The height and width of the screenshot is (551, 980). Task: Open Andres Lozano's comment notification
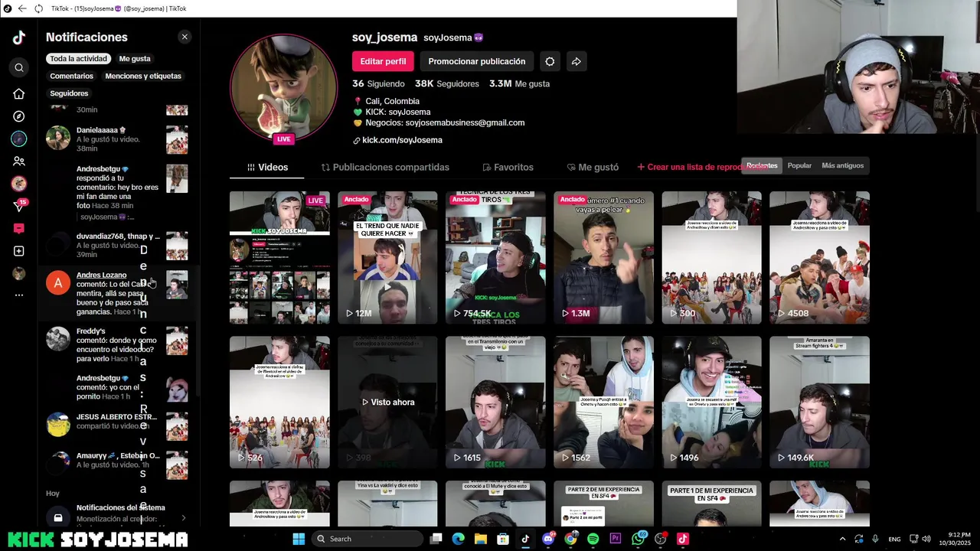[x=117, y=293]
